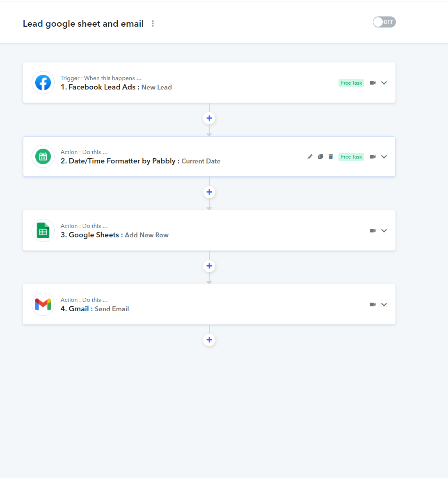Click the Date/Time Formatter calendar icon
This screenshot has height=478, width=448.
(x=43, y=156)
